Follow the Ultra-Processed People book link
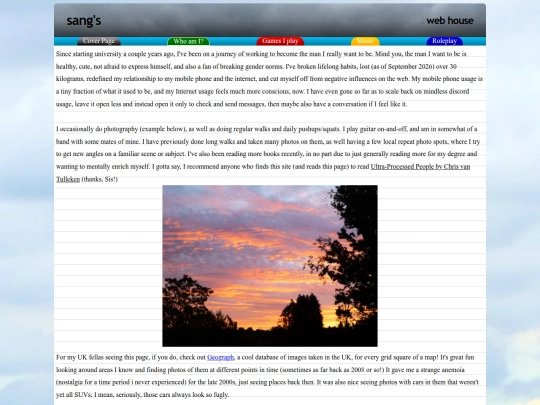This screenshot has height=405, width=540. click(420, 167)
